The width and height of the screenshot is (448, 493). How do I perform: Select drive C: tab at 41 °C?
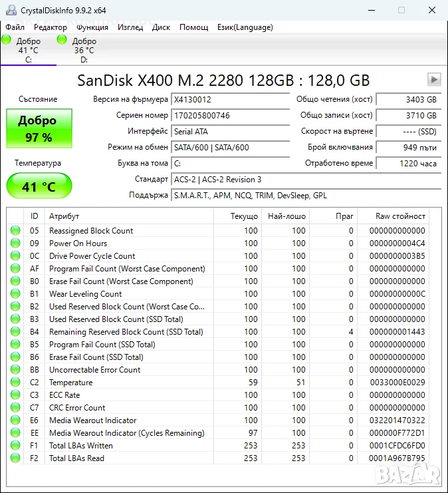[x=29, y=50]
